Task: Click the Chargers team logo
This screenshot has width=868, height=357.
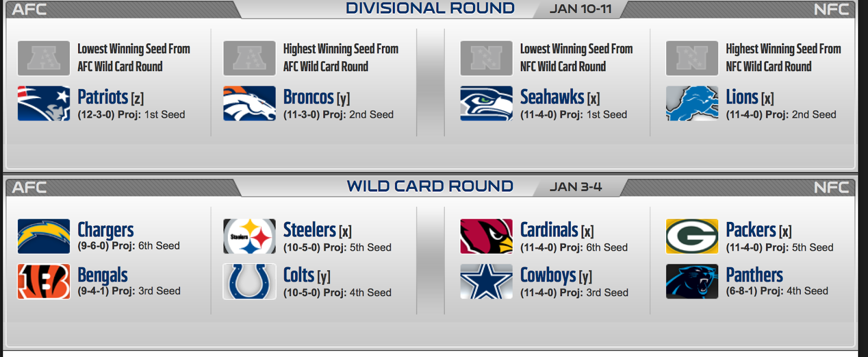Action: pos(43,236)
